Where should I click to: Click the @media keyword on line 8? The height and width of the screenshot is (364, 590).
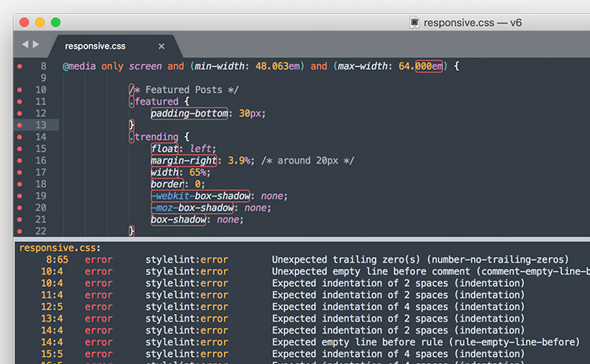click(79, 66)
